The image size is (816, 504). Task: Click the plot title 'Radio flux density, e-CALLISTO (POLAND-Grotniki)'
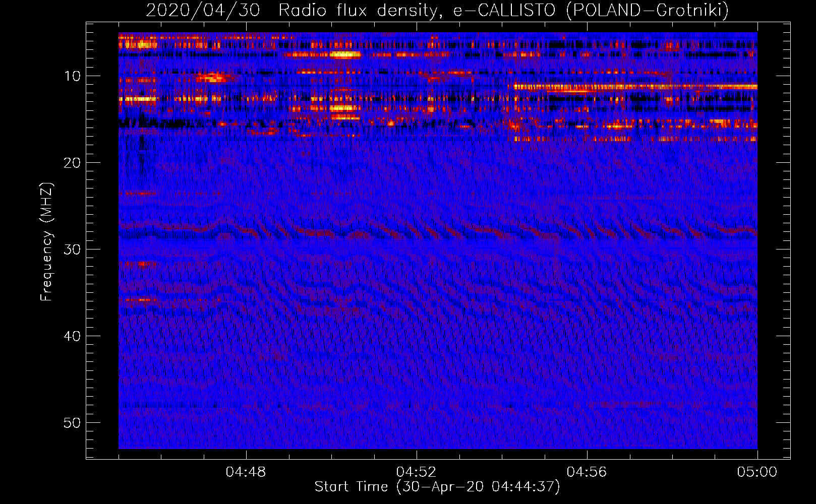click(503, 10)
